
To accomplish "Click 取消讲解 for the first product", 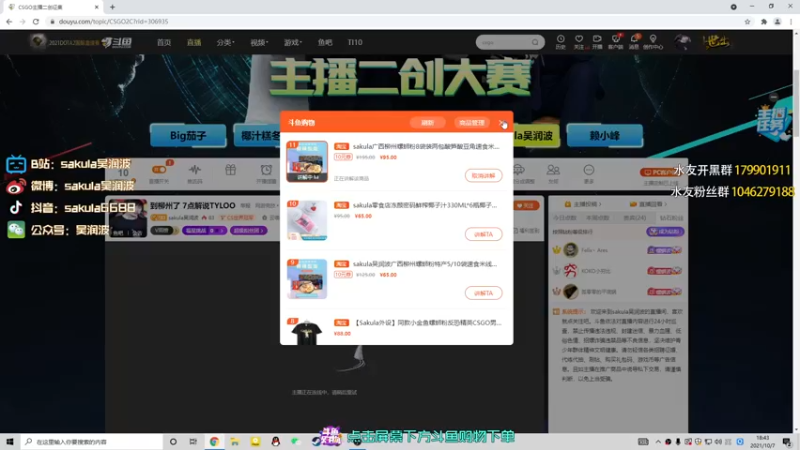I will coord(483,176).
